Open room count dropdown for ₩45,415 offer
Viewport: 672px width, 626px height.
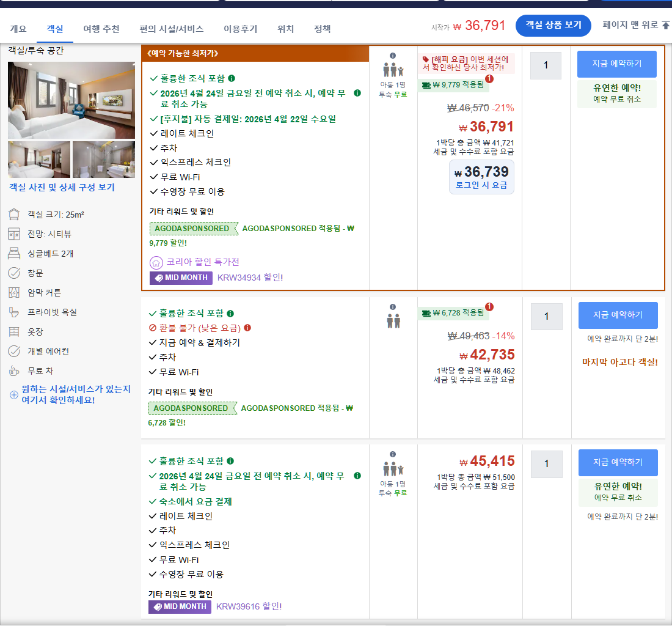(546, 464)
